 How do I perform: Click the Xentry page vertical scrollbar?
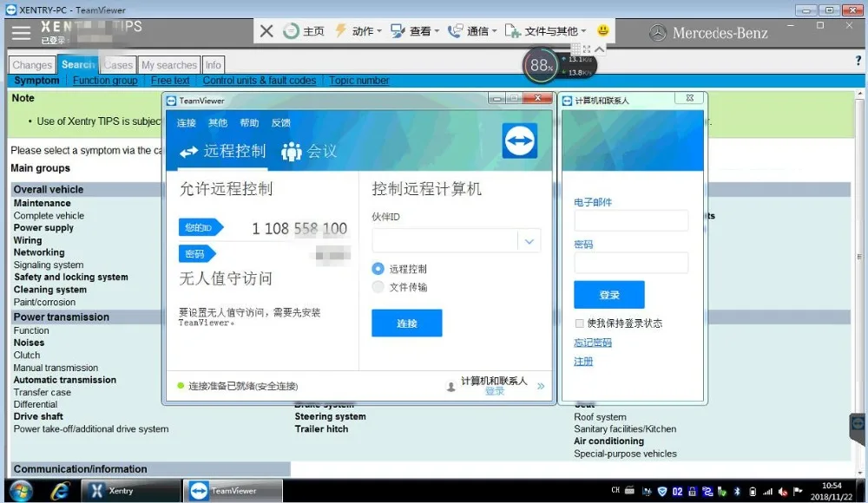[859, 282]
